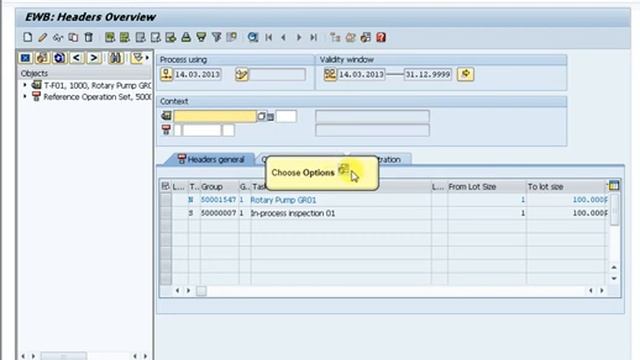Image resolution: width=640 pixels, height=360 pixels.
Task: Click the table's vertical scrollbar down arrow
Action: click(x=614, y=278)
